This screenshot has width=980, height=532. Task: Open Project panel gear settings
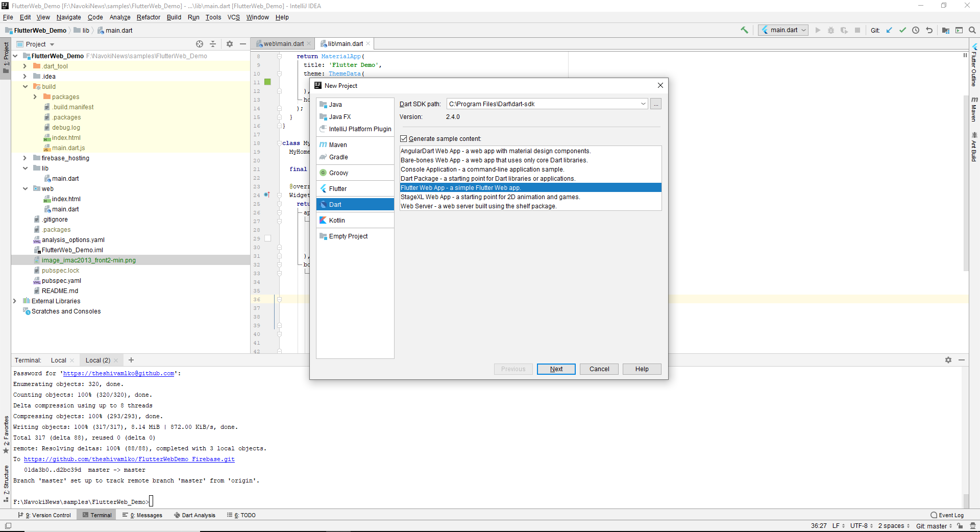click(x=230, y=44)
